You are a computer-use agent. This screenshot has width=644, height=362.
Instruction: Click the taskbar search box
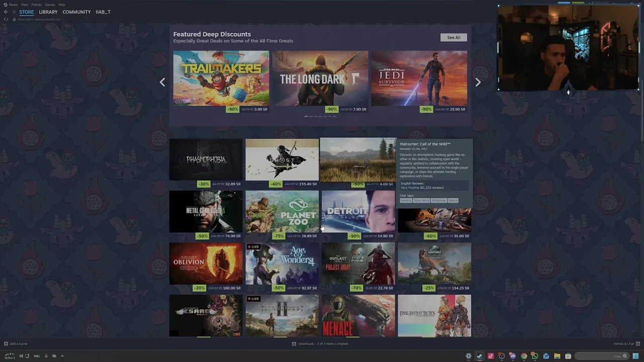tap(602, 356)
